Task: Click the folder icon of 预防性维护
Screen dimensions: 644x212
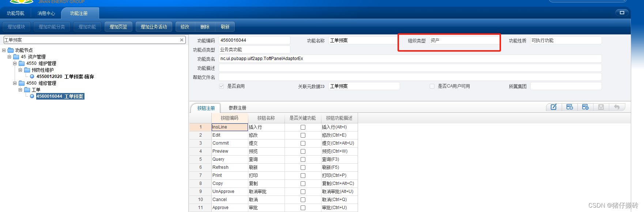Action: (x=27, y=70)
